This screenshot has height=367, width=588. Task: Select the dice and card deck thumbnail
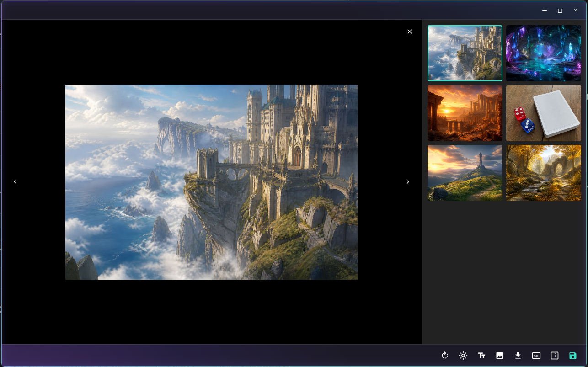click(544, 113)
